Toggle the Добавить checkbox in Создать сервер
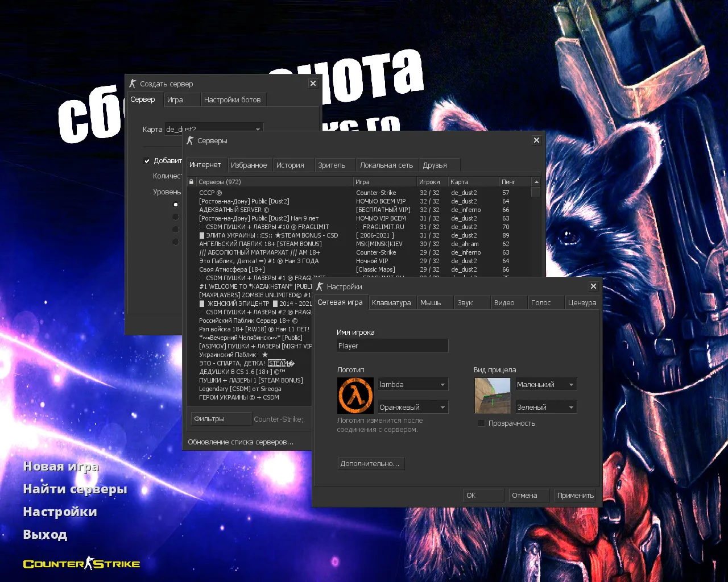Screen dimensions: 728x582 [147, 161]
